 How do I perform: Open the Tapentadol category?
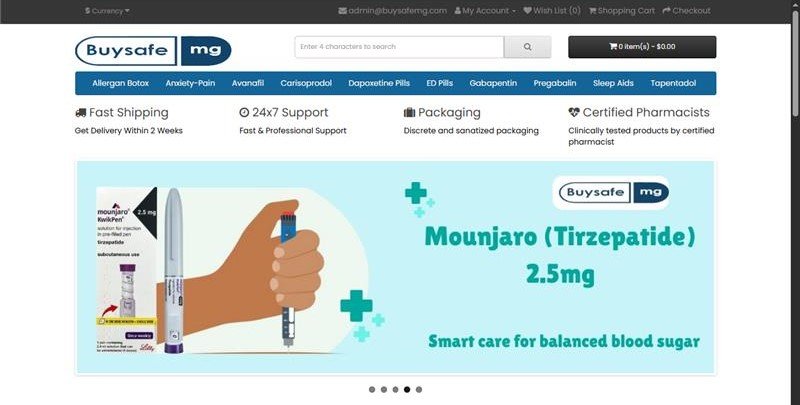click(673, 83)
